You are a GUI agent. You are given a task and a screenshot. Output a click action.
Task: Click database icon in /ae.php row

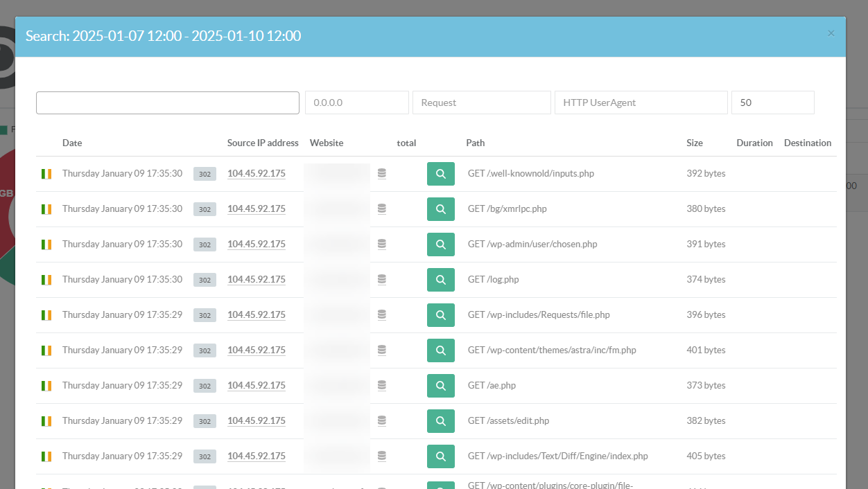click(x=382, y=385)
